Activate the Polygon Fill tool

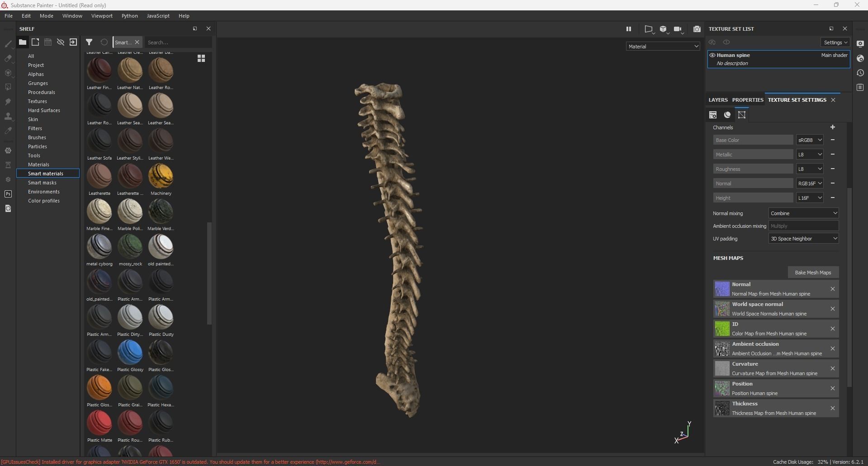tap(8, 87)
